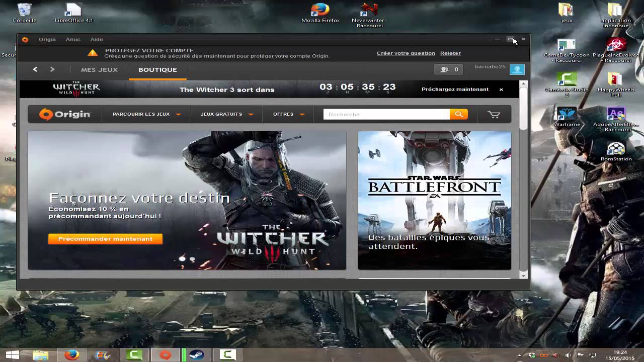
Task: Dismiss the Witcher 3 countdown banner
Action: 501,89
